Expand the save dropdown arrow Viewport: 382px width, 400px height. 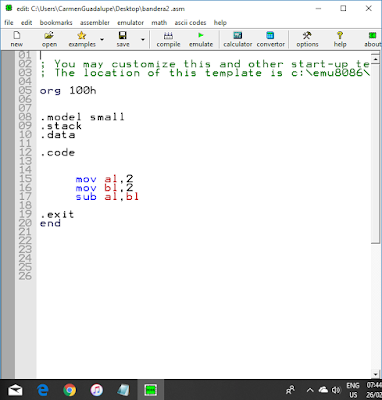143,40
